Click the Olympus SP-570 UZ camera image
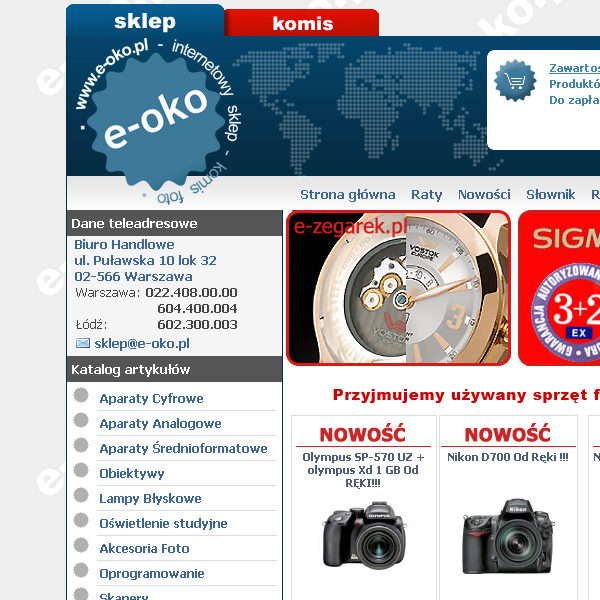 (x=364, y=535)
